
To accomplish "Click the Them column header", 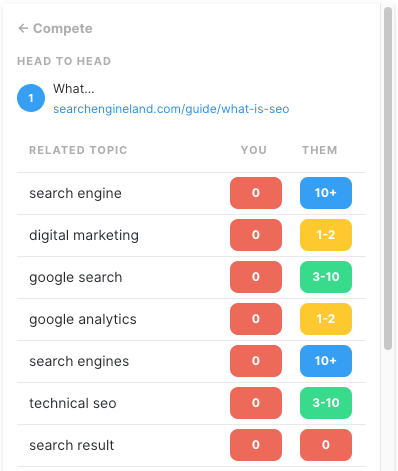I will click(320, 150).
